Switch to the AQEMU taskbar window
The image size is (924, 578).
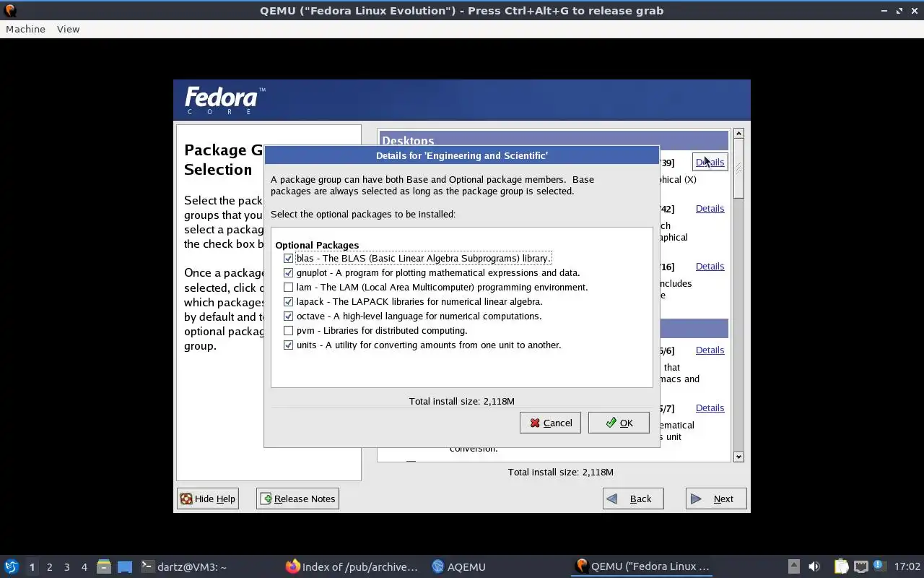pos(458,566)
